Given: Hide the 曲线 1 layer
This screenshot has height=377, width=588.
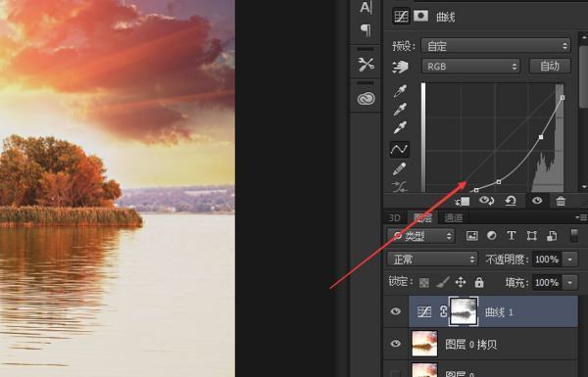Looking at the screenshot, I should coord(395,311).
